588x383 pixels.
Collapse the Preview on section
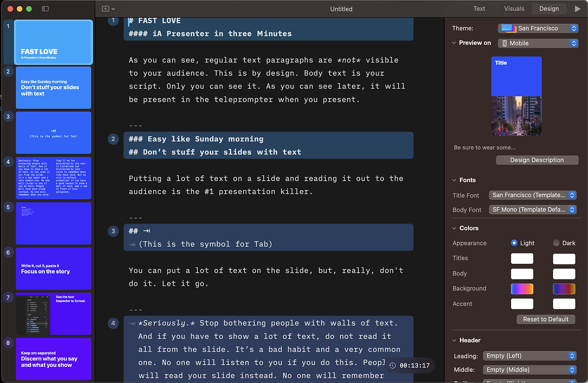tap(455, 43)
